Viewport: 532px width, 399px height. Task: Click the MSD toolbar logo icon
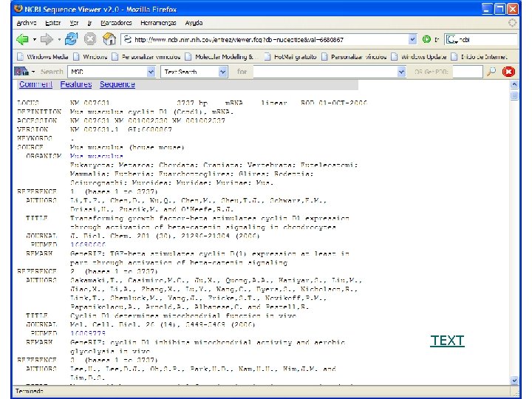(21, 71)
